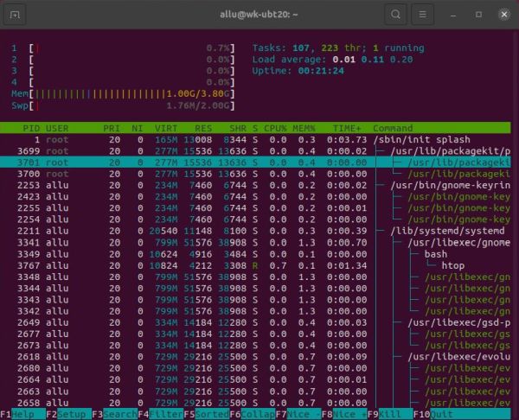
Task: Select process row PID 3341
Action: click(255, 243)
